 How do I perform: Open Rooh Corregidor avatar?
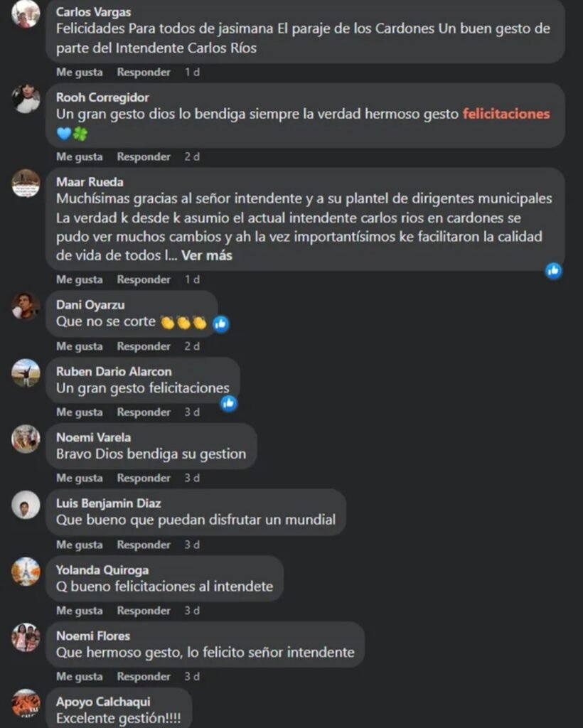[26, 98]
